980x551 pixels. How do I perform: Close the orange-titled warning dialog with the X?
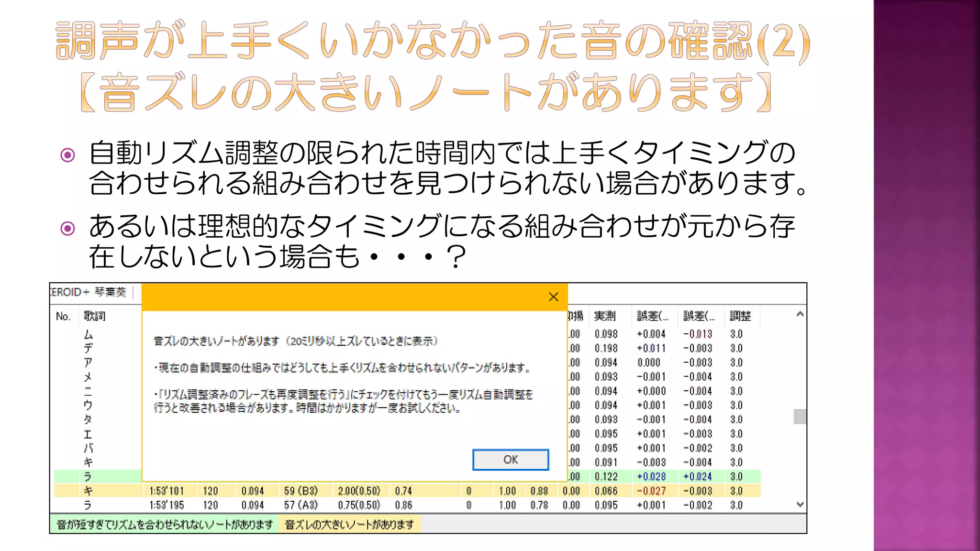(554, 297)
